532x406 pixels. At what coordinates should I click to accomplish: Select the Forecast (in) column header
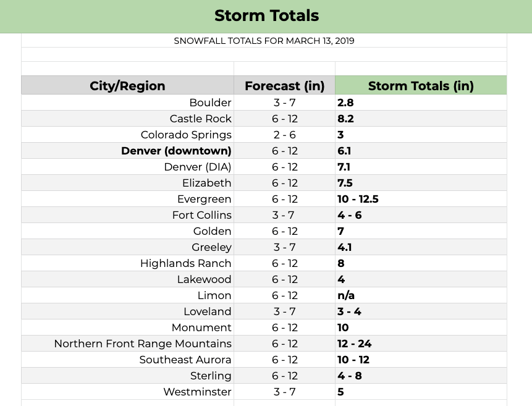pyautogui.click(x=284, y=85)
